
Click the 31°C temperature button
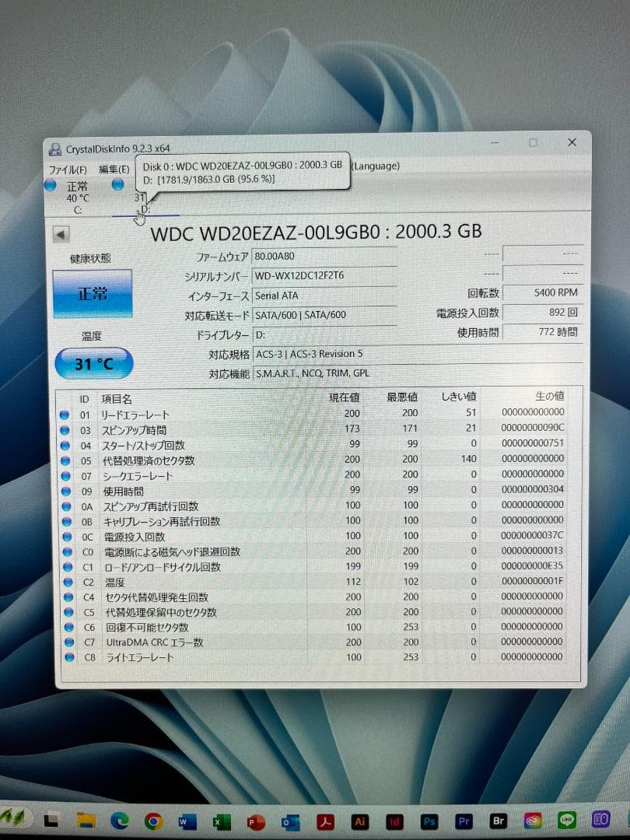tap(93, 363)
